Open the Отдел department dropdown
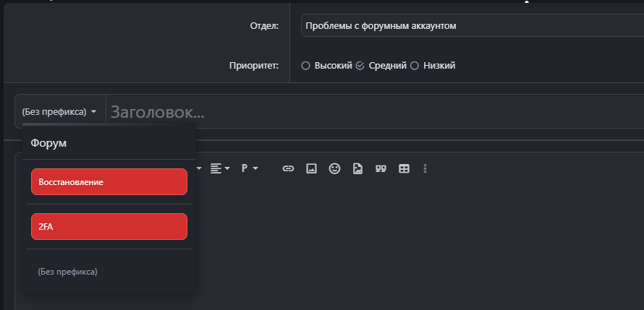 (x=470, y=26)
